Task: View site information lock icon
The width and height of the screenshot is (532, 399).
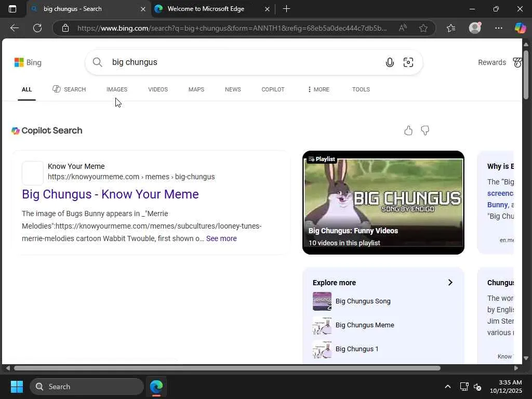Action: pyautogui.click(x=65, y=28)
